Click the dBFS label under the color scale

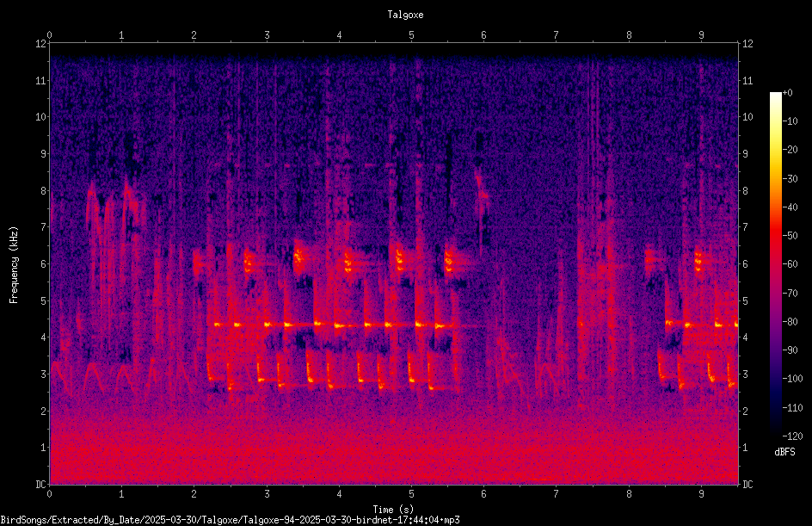(784, 452)
